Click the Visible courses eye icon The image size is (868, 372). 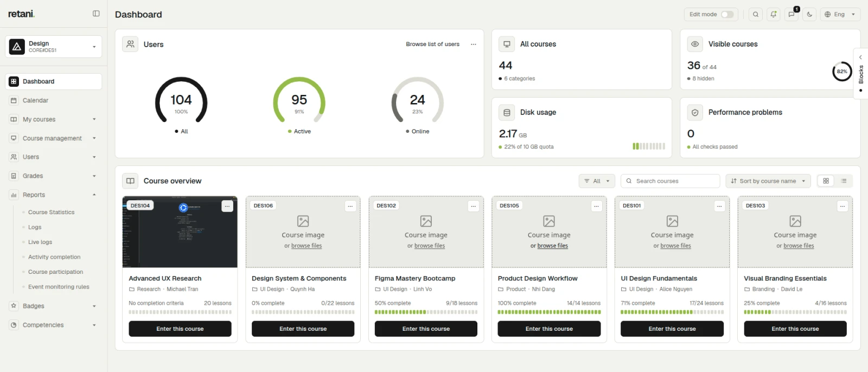tap(695, 44)
